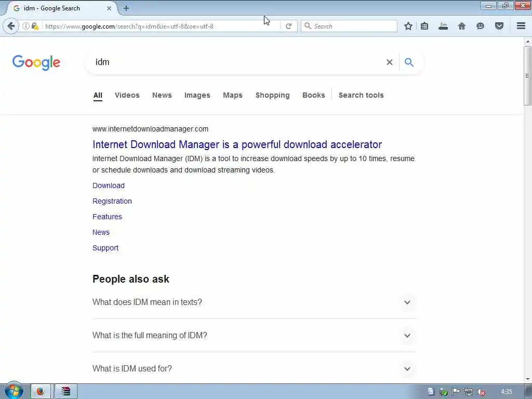Switch to Maps results tab
The width and height of the screenshot is (532, 399).
click(233, 96)
